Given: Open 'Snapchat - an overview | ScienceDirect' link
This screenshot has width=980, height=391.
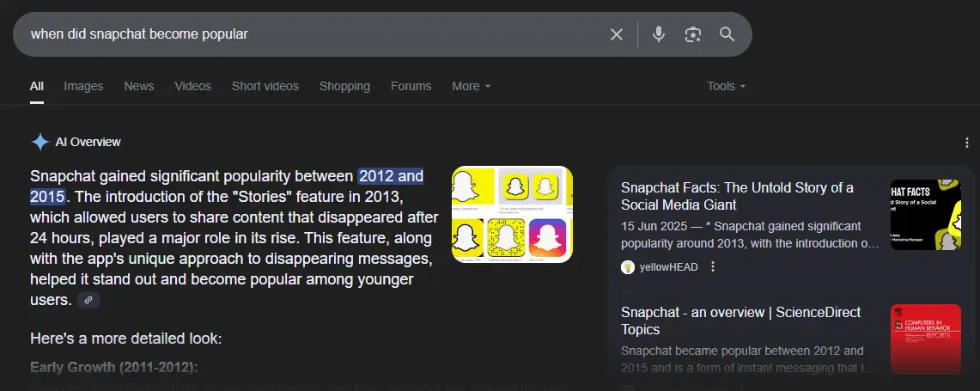Looking at the screenshot, I should tap(740, 321).
